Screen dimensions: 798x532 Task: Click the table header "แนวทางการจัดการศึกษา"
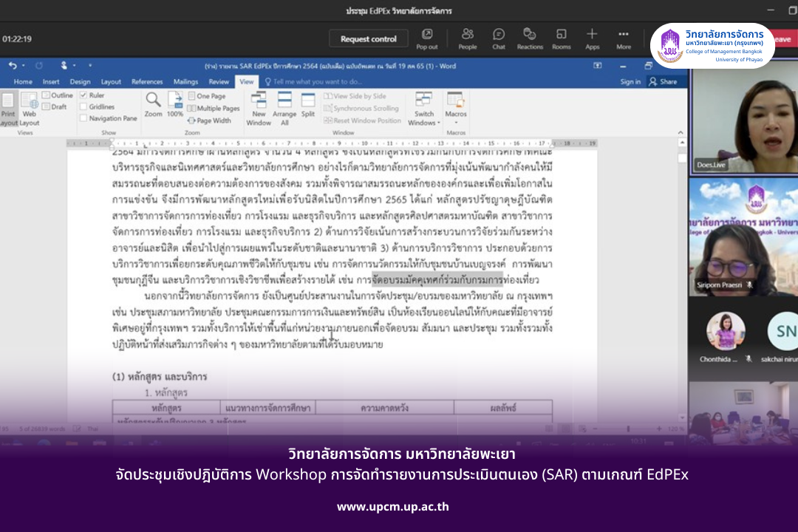(267, 408)
